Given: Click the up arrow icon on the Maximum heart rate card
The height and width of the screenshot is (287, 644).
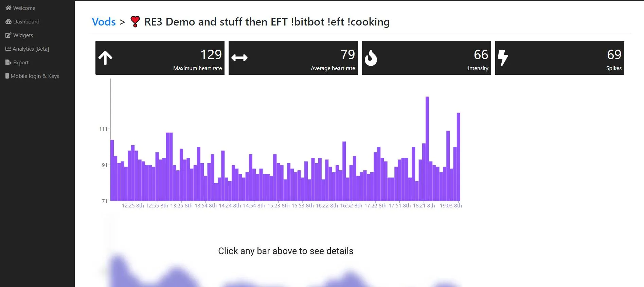Looking at the screenshot, I should 105,58.
